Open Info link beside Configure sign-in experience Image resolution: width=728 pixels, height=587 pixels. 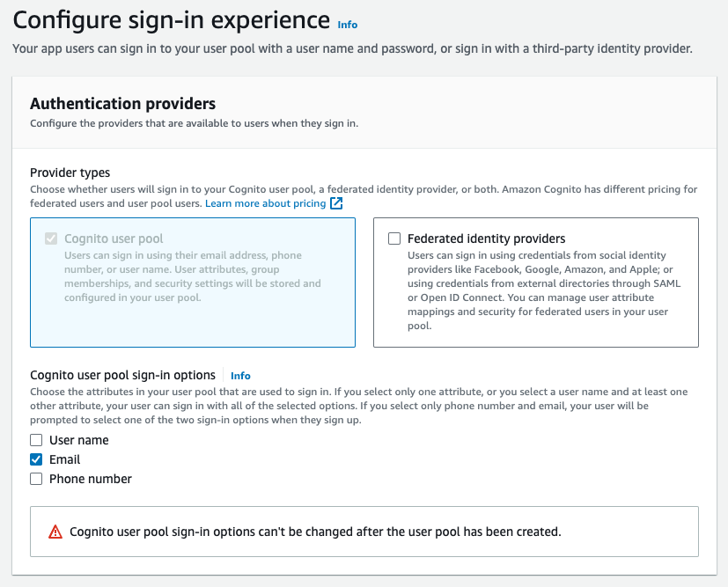(x=348, y=25)
